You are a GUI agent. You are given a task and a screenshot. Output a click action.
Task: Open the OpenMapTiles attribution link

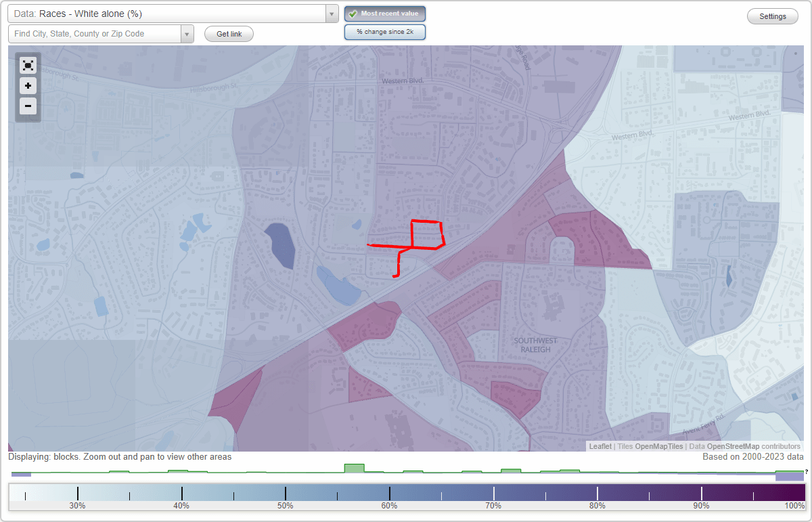coord(659,446)
